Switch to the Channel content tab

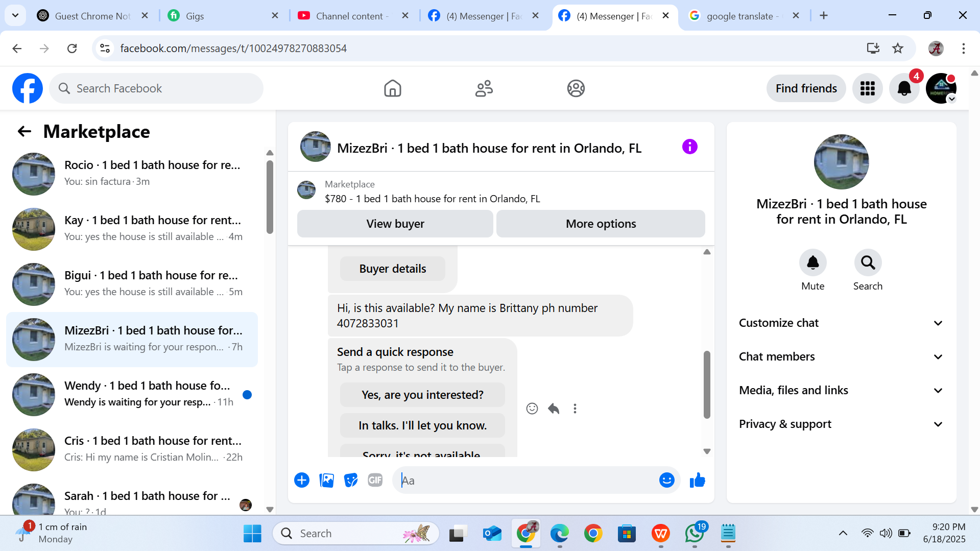point(354,16)
